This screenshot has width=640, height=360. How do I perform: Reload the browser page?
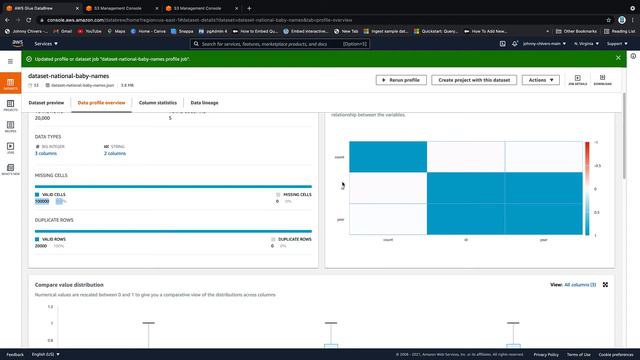[x=29, y=20]
